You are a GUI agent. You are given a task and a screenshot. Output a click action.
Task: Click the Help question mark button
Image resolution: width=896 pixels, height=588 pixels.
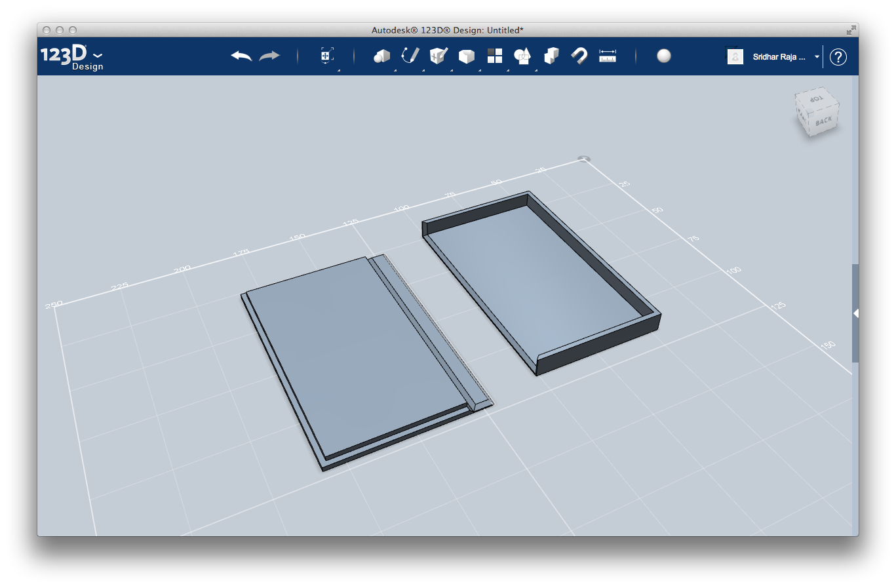click(838, 57)
